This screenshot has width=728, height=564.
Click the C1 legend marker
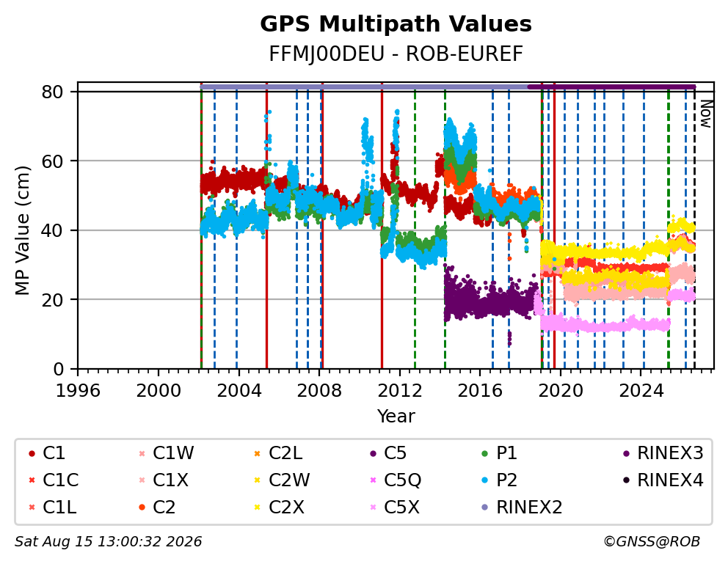tap(32, 453)
